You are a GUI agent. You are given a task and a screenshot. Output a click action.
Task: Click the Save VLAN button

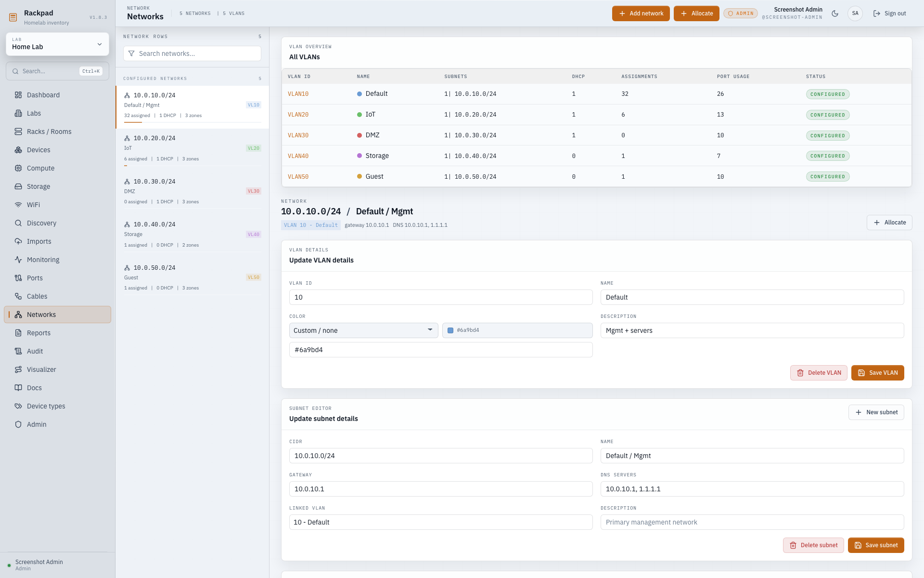pos(877,373)
